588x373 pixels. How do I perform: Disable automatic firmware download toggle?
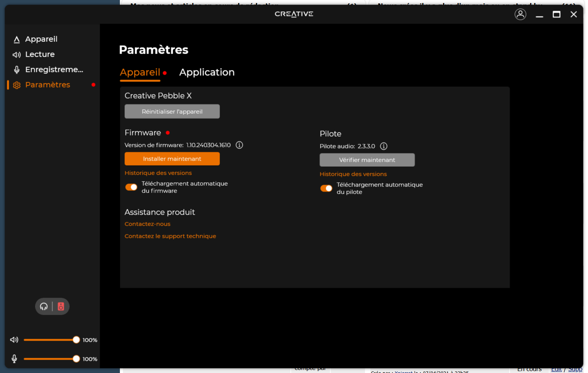click(131, 187)
